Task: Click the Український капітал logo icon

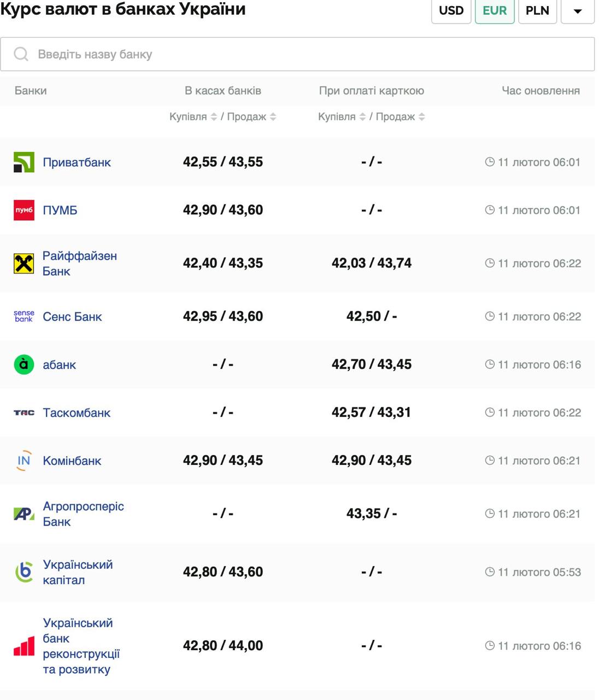Action: click(x=24, y=572)
